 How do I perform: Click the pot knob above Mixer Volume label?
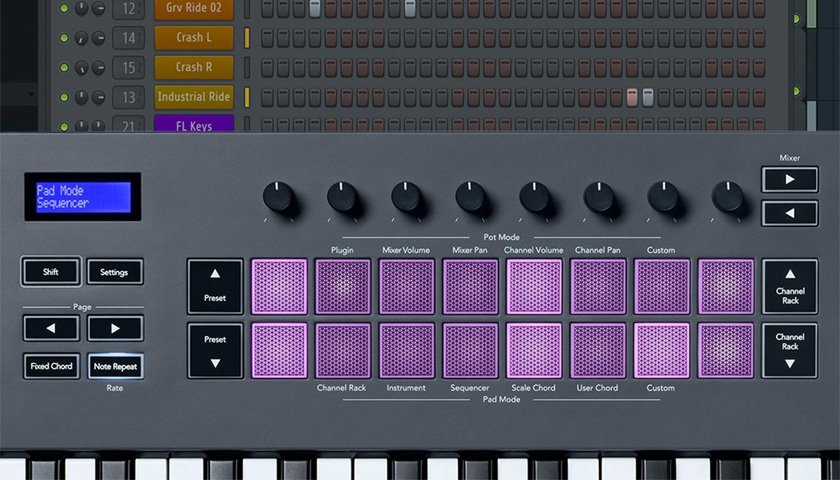[x=407, y=197]
